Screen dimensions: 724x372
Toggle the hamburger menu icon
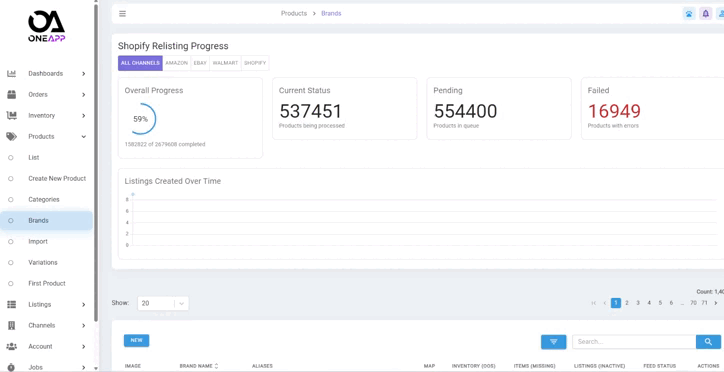[x=122, y=13]
